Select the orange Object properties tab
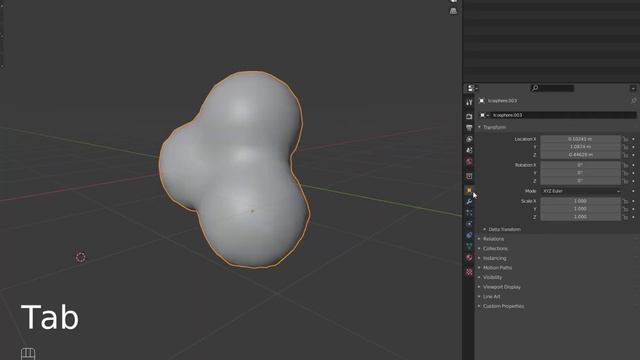 pos(469,190)
